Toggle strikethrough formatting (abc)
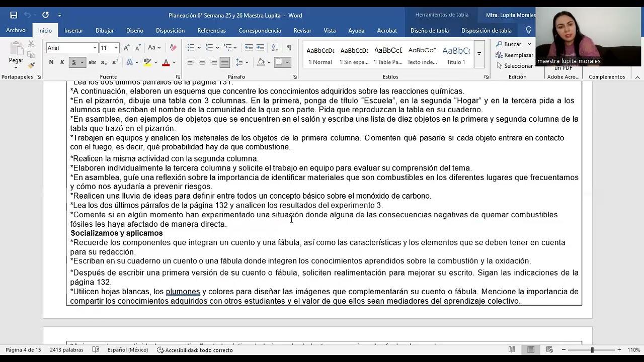 [x=92, y=62]
